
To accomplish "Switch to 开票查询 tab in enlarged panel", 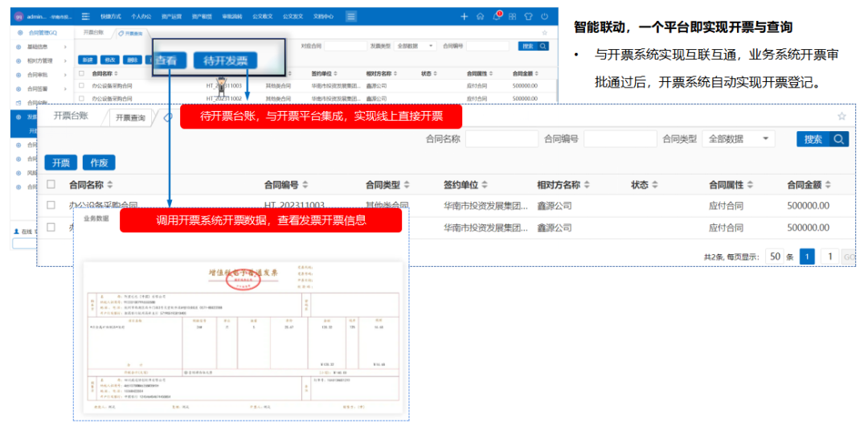I will point(131,118).
